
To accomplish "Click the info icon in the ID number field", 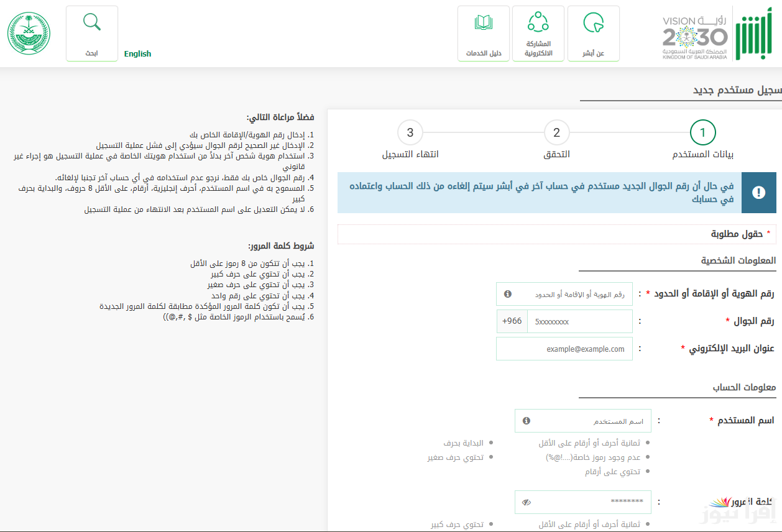I will point(508,294).
